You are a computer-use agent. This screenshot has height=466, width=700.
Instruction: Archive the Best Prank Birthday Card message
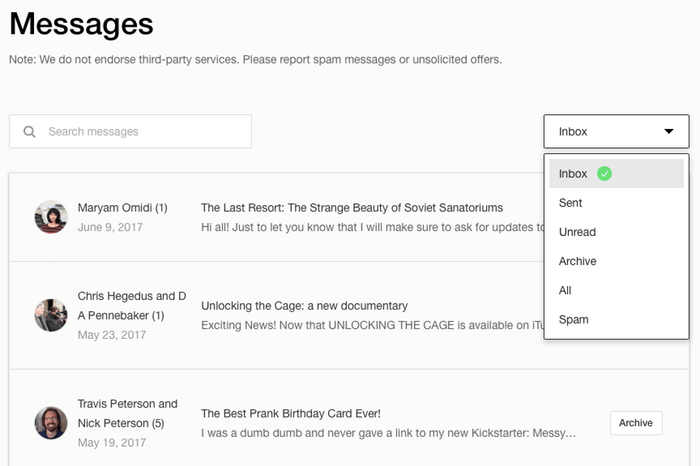point(635,423)
